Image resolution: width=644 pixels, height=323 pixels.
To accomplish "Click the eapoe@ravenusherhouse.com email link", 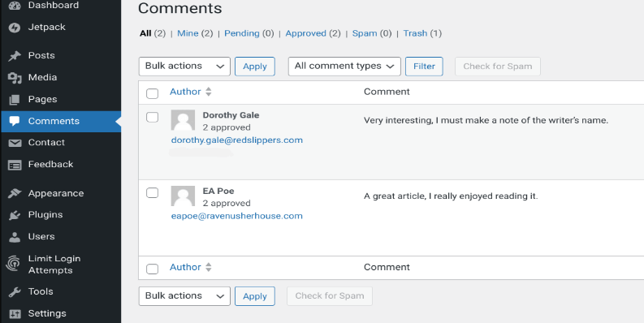I will (x=237, y=217).
